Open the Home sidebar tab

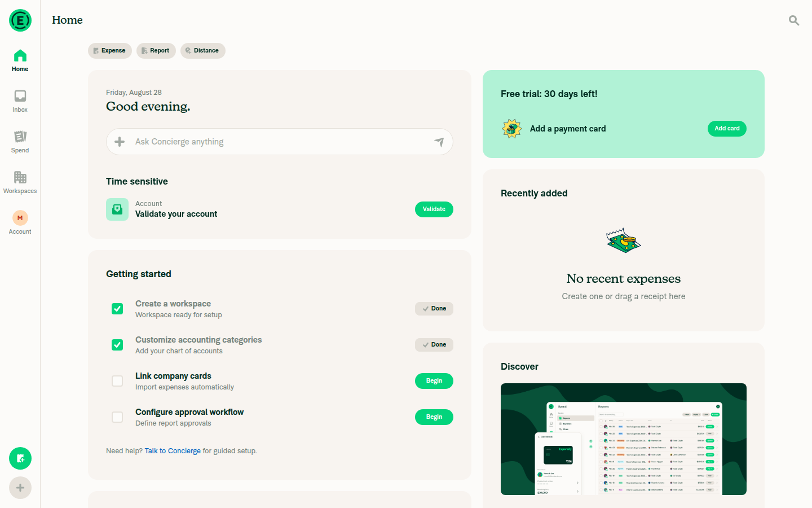[x=20, y=61]
